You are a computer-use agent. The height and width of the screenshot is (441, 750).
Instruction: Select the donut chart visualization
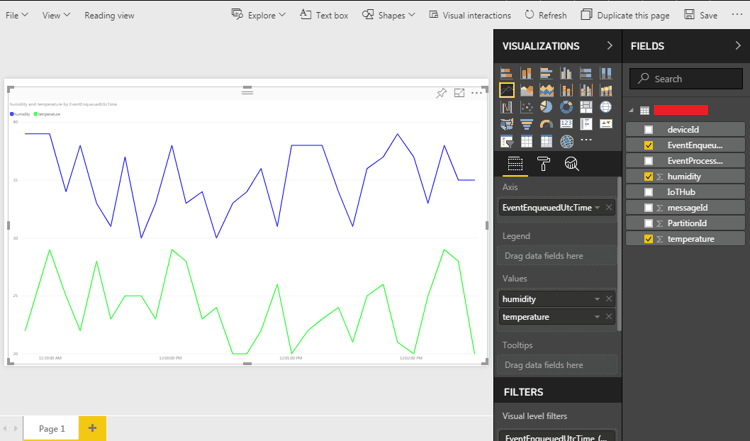click(x=566, y=107)
